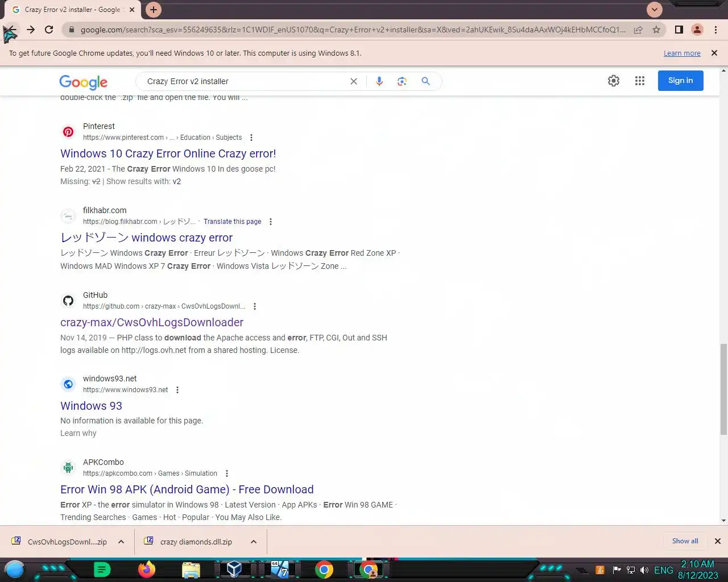728x582 pixels.
Task: Click the page vertical scrollbar thumb
Action: [723, 389]
